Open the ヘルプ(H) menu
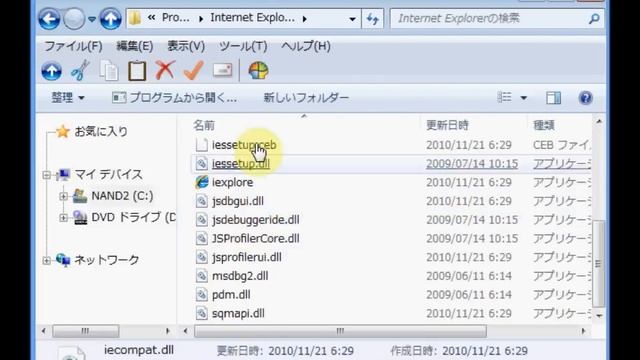The width and height of the screenshot is (640, 360). (x=306, y=46)
